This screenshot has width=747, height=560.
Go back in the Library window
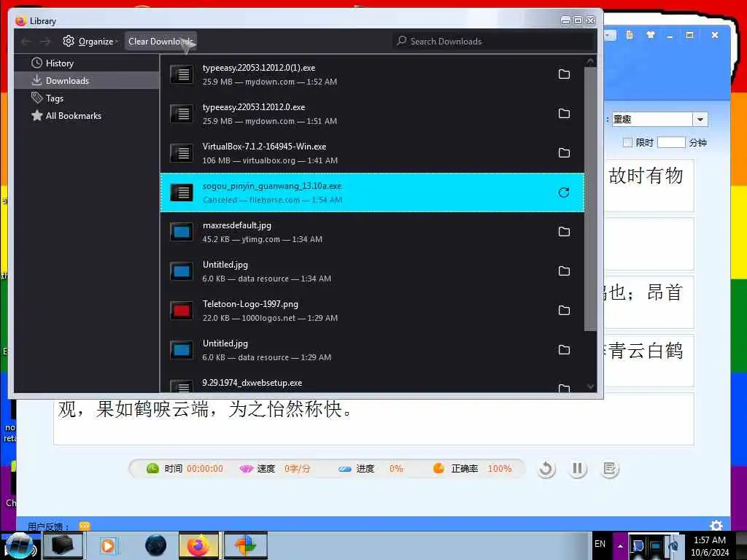[x=26, y=42]
